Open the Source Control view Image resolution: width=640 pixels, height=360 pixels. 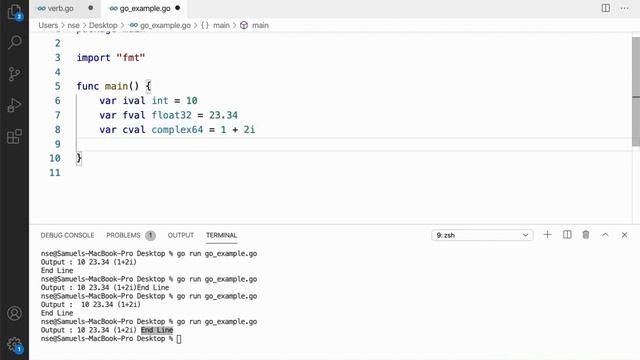(x=15, y=74)
